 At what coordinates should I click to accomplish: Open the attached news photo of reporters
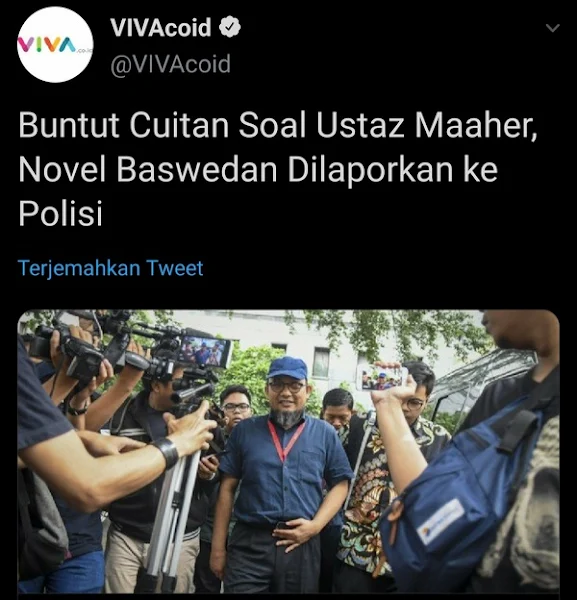288,455
